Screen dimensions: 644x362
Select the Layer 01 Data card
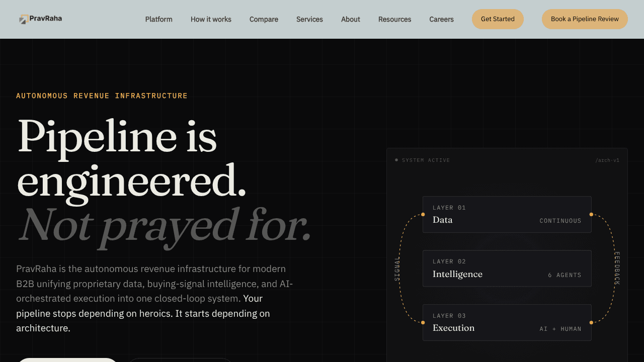507,214
